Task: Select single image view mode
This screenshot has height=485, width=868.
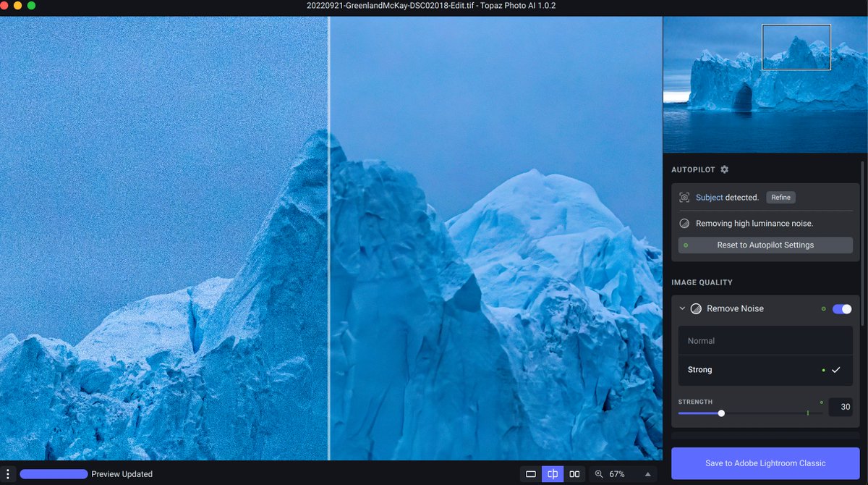Action: pos(531,474)
